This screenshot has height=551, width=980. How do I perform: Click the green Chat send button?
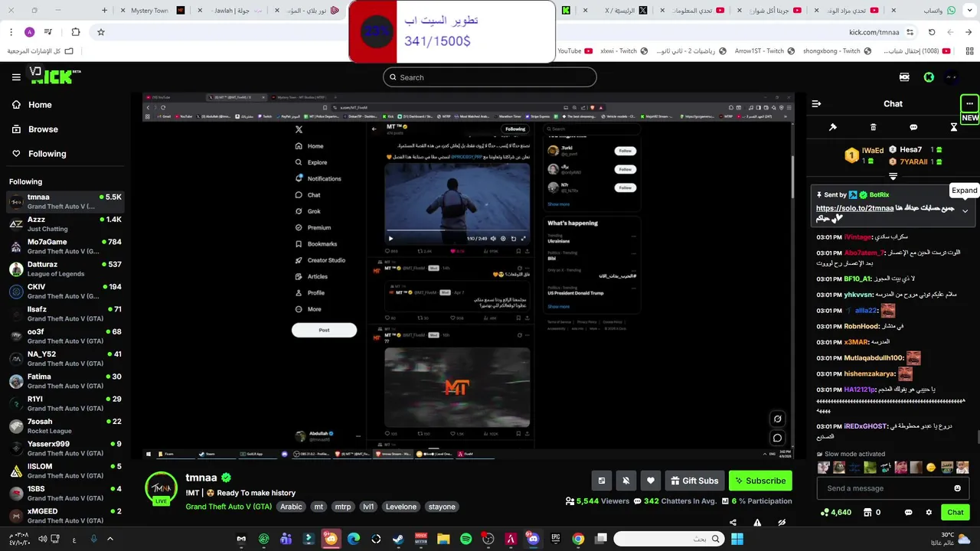(x=955, y=512)
